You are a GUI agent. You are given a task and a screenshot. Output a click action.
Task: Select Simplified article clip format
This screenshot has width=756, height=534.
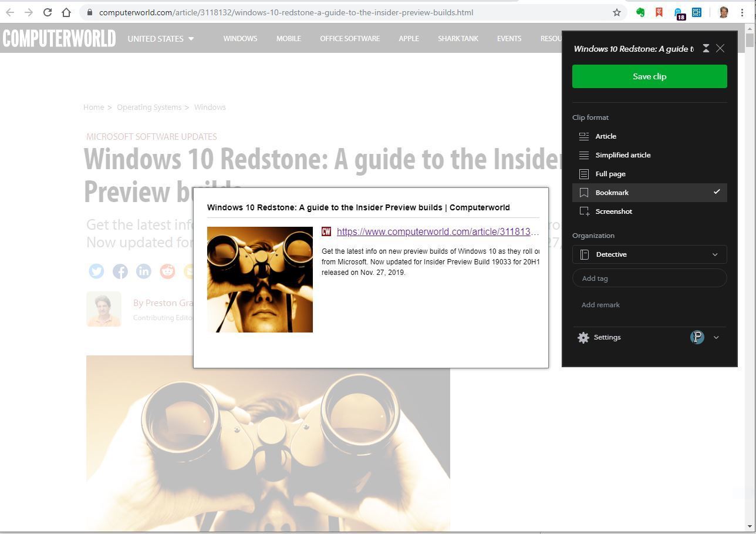649,155
